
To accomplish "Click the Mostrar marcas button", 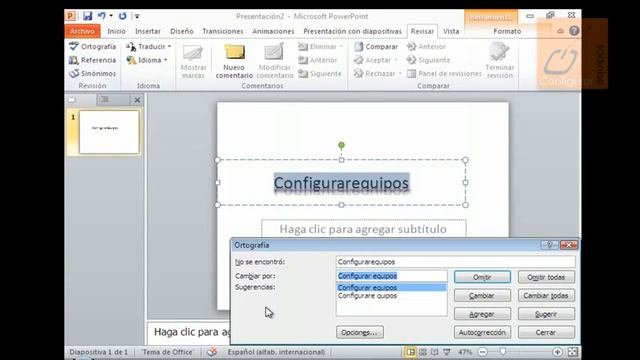I will coord(193,61).
